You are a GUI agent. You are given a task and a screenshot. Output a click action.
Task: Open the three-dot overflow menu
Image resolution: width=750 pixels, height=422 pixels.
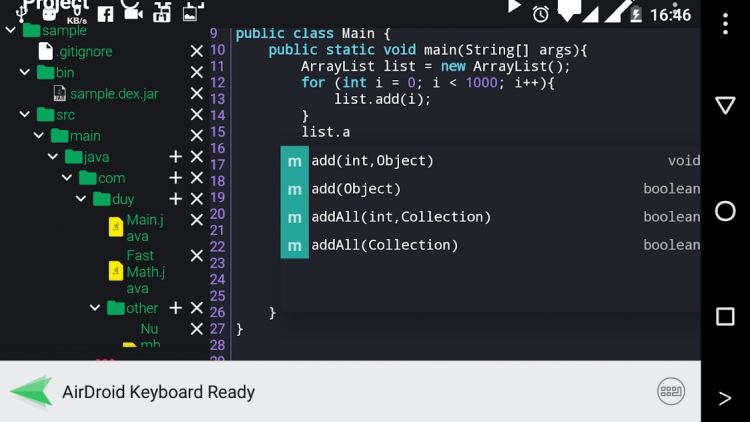pos(725,24)
